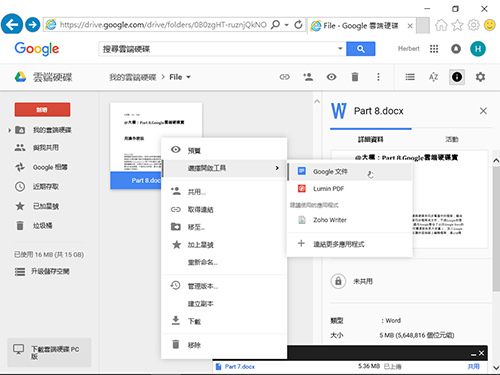Image resolution: width=500 pixels, height=375 pixels.
Task: Close the Google Drive browser tab
Action: 410,26
